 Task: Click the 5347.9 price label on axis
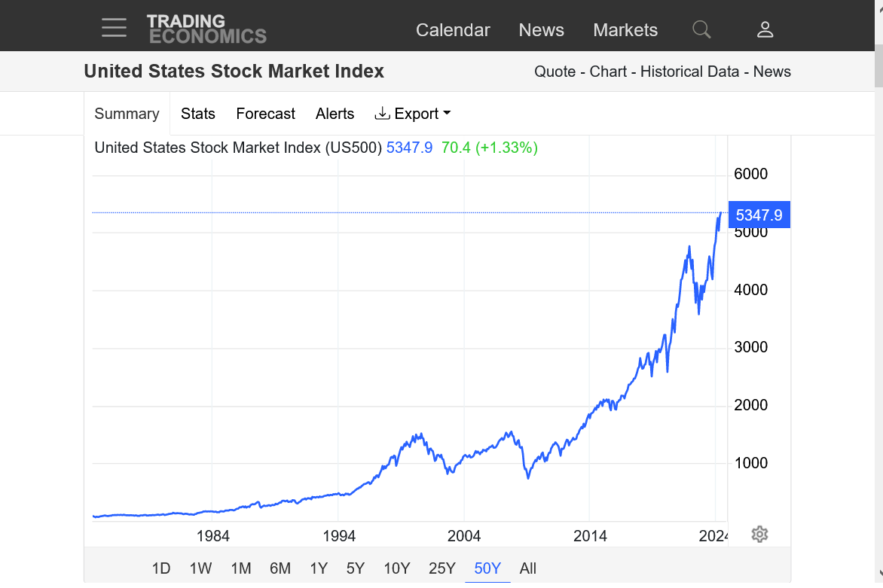[759, 215]
